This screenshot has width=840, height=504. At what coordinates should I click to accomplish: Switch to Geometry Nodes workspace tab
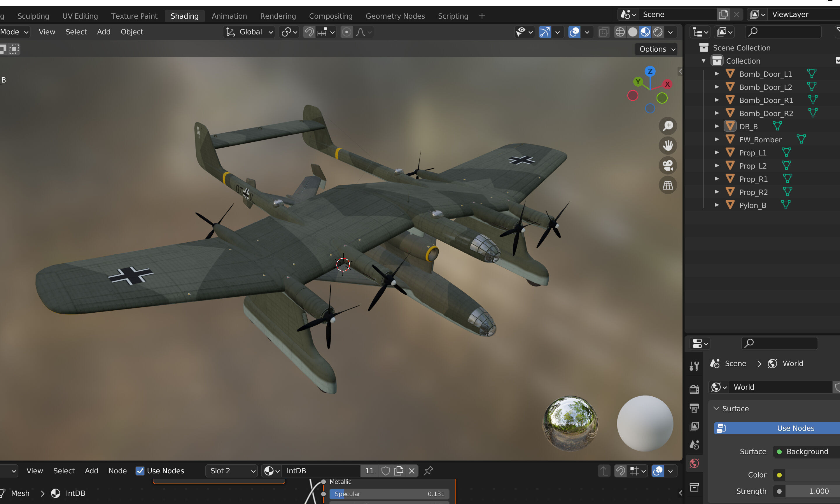(x=395, y=16)
